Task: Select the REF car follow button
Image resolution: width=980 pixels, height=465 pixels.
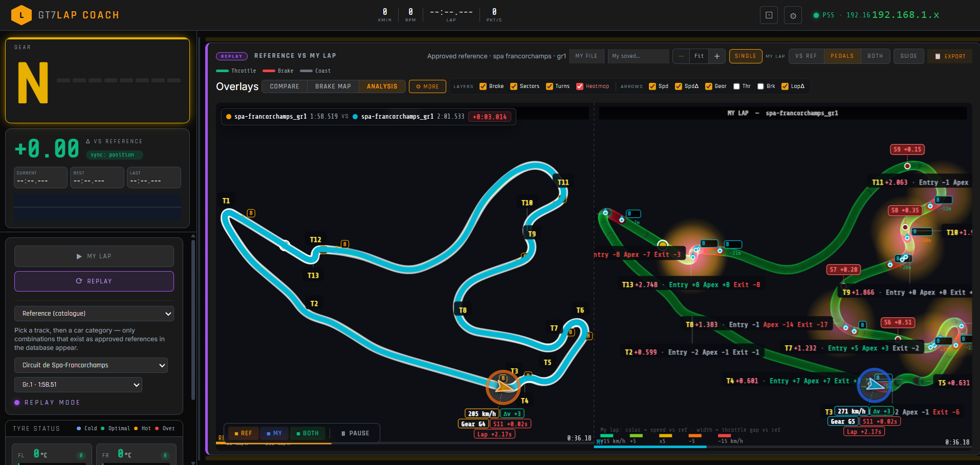Action: click(243, 433)
